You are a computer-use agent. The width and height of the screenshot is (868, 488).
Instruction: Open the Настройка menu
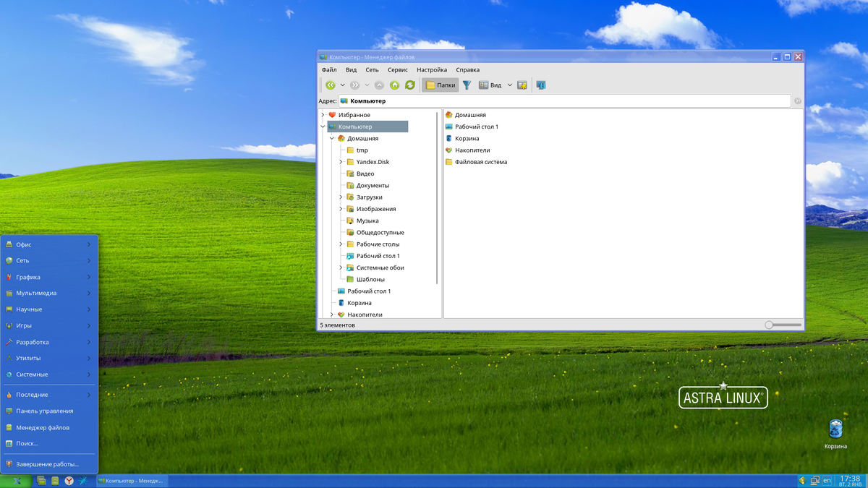coord(432,70)
